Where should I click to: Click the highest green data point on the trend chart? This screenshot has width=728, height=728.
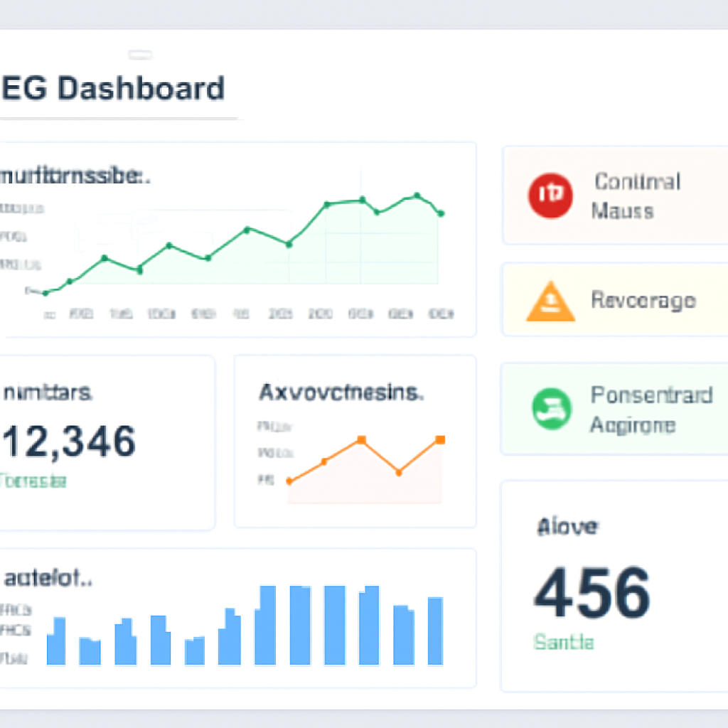tap(417, 196)
